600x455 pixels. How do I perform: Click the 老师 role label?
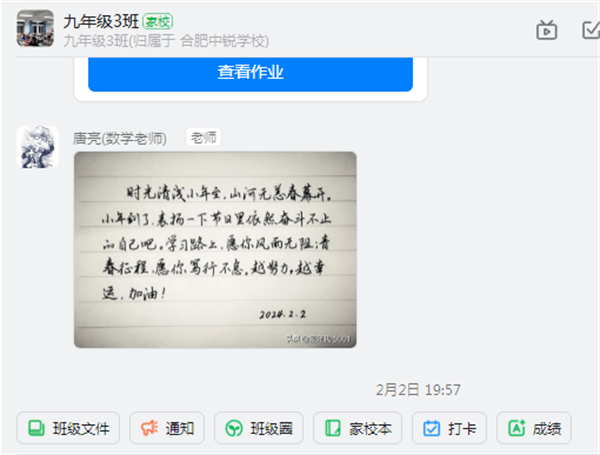tap(204, 138)
